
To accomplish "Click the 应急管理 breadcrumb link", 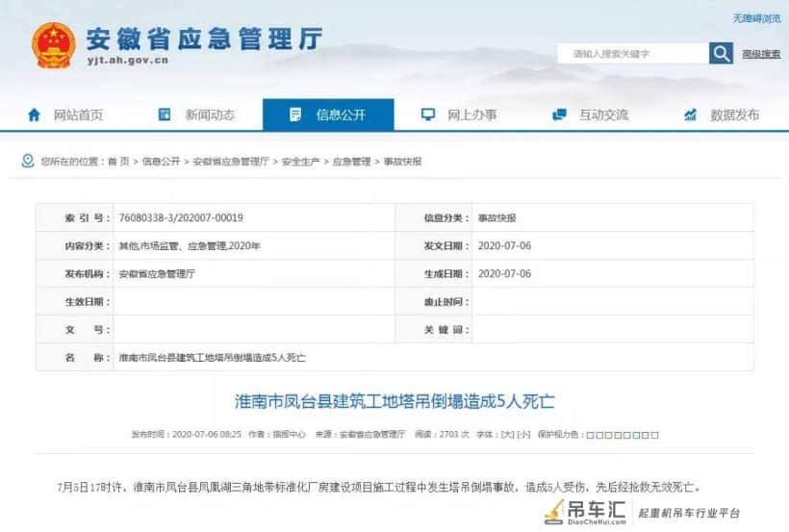I will pos(351,162).
